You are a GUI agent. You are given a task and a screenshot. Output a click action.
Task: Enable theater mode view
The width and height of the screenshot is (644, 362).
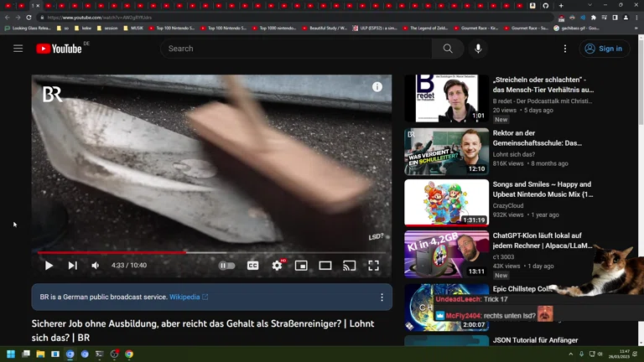point(325,266)
